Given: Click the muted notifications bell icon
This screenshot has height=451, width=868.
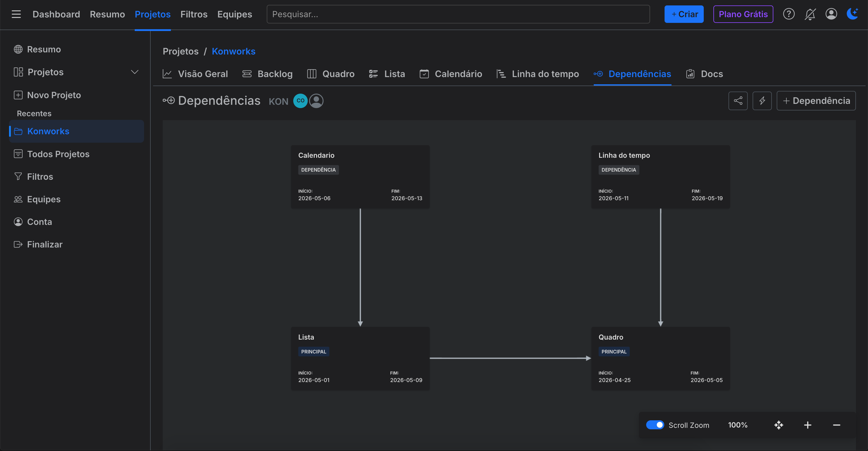Looking at the screenshot, I should (x=810, y=14).
